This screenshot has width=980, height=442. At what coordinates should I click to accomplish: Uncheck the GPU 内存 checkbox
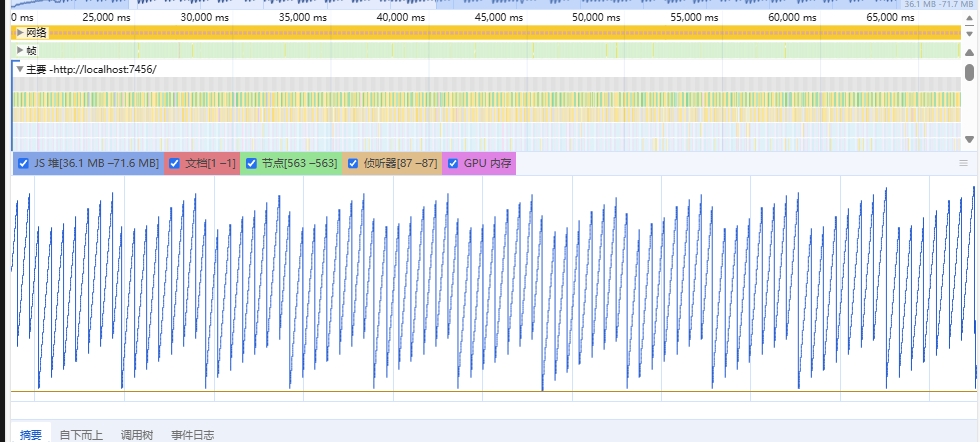452,163
